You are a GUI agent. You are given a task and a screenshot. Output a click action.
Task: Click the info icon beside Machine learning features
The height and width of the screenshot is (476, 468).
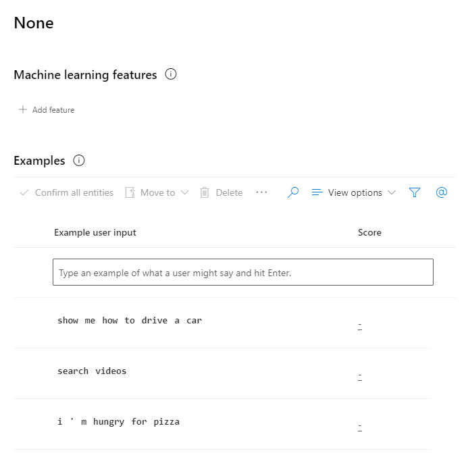click(x=171, y=75)
